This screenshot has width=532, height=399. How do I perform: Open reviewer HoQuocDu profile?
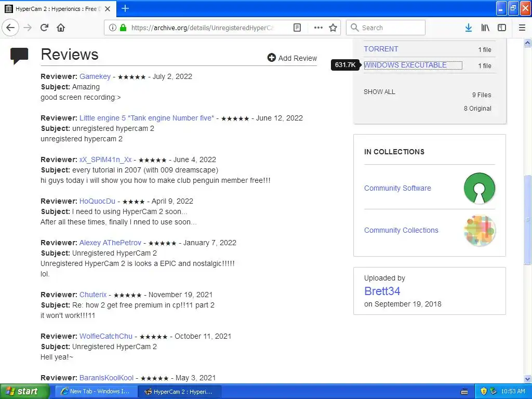tap(97, 201)
